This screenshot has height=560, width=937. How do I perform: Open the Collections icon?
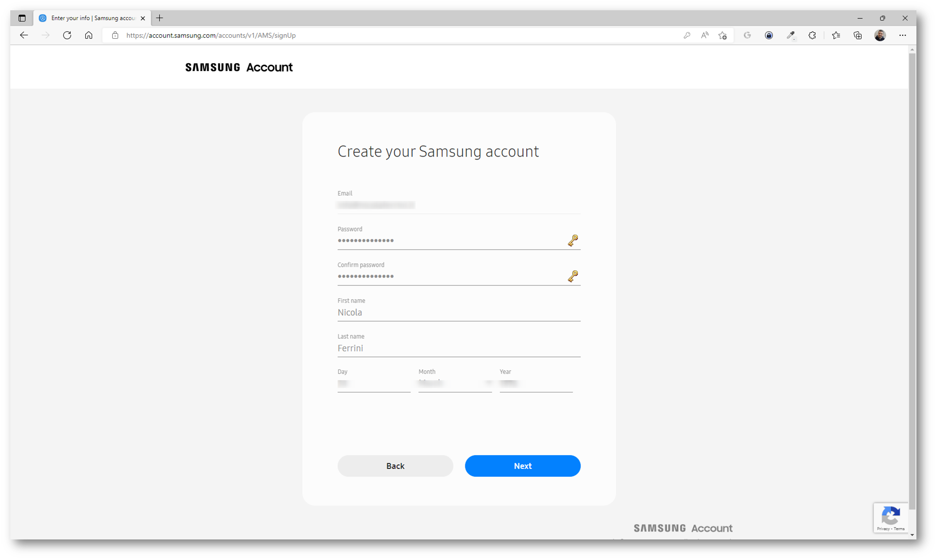858,35
